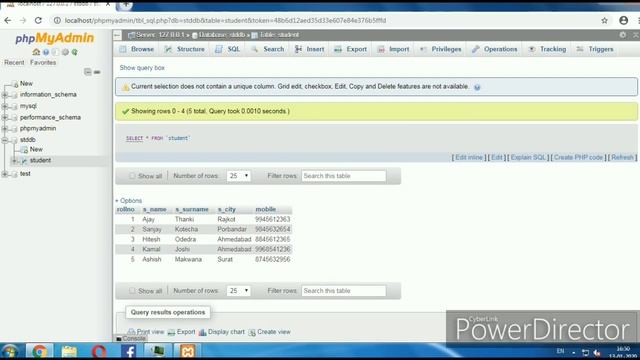The width and height of the screenshot is (640, 360).
Task: Click the Create PHP code link
Action: click(578, 158)
